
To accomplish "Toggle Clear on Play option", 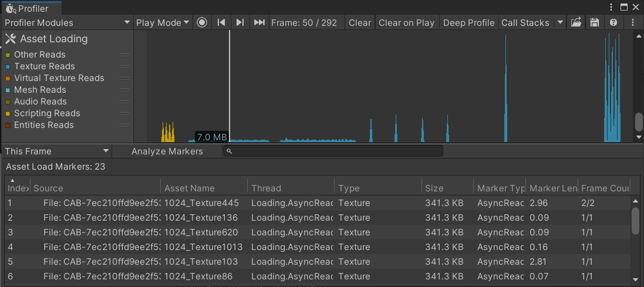I will (x=406, y=23).
